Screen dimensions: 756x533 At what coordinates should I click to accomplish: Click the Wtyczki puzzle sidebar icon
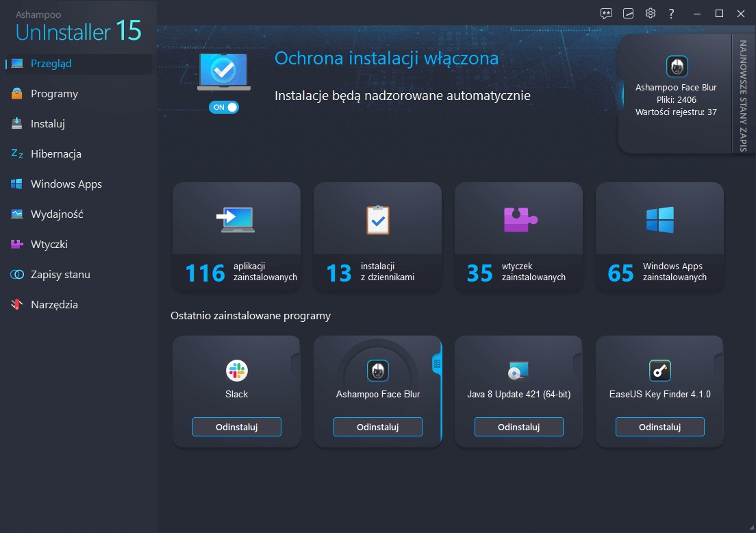17,244
